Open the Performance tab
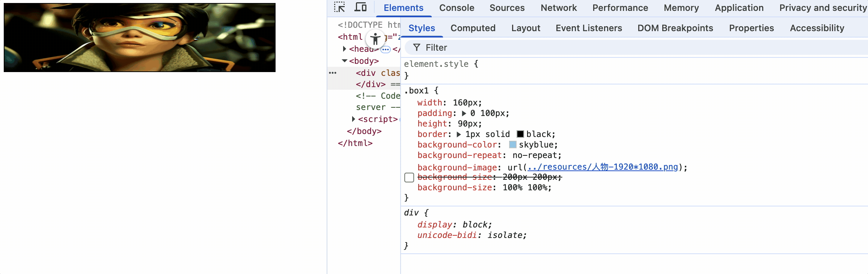The height and width of the screenshot is (274, 868). pos(620,8)
